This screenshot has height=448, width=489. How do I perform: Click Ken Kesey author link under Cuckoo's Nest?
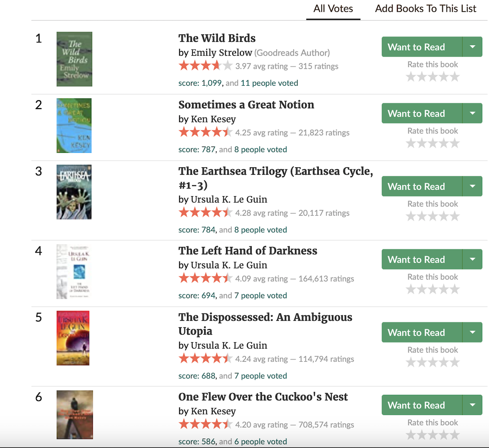[213, 411]
